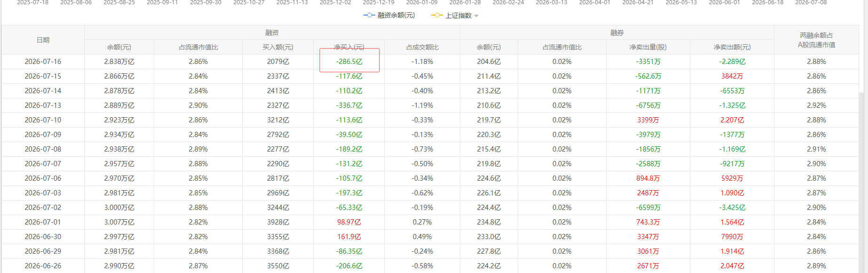Click buy amount 3928亿

coord(278,222)
